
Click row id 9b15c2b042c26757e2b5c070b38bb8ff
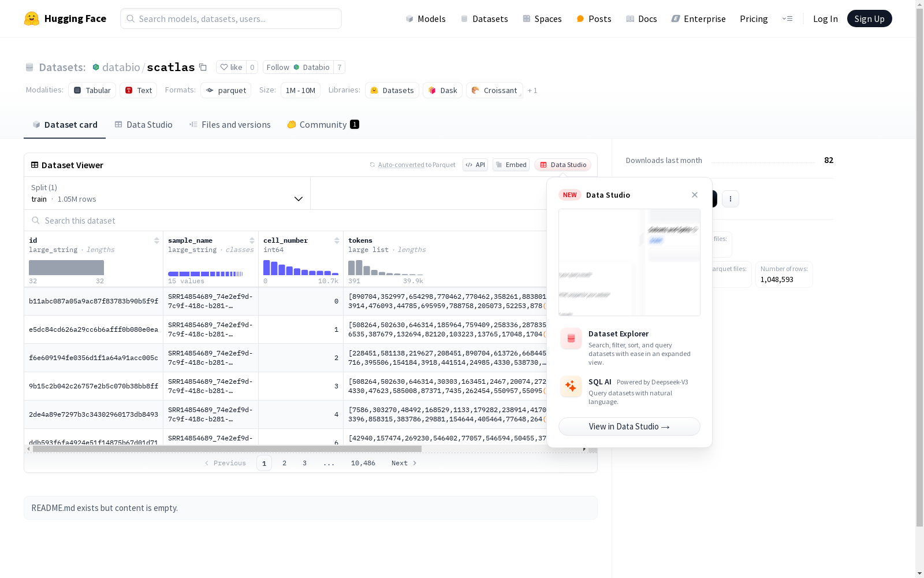click(x=94, y=386)
